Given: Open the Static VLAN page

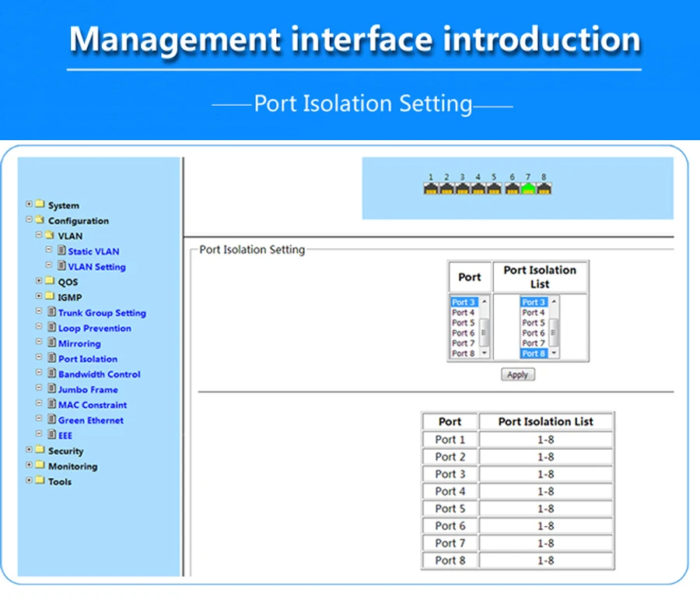Looking at the screenshot, I should coord(93,251).
